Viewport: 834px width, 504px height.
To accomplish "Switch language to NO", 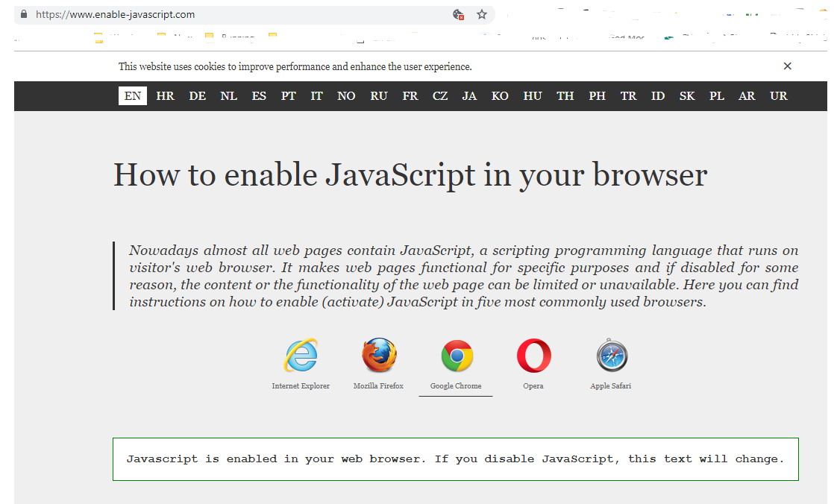I will click(x=346, y=95).
